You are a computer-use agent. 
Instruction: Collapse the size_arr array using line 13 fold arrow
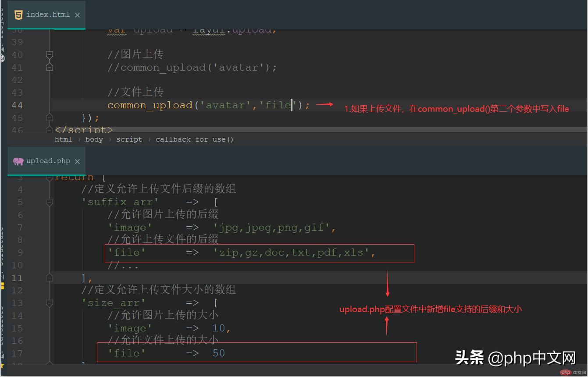(49, 302)
